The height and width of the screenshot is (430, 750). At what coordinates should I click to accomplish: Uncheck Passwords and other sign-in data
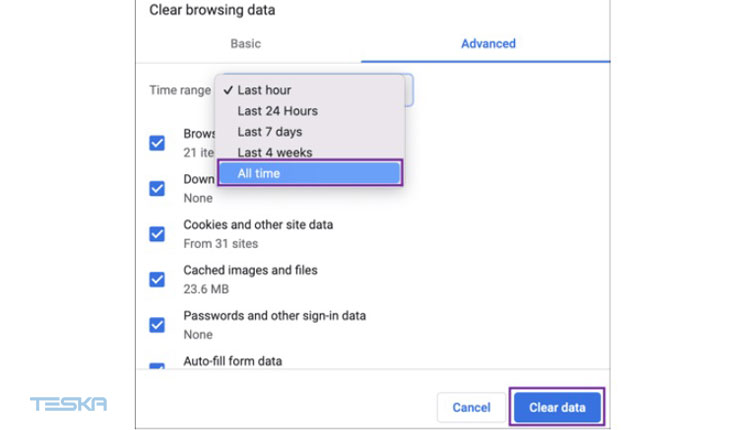(x=157, y=325)
